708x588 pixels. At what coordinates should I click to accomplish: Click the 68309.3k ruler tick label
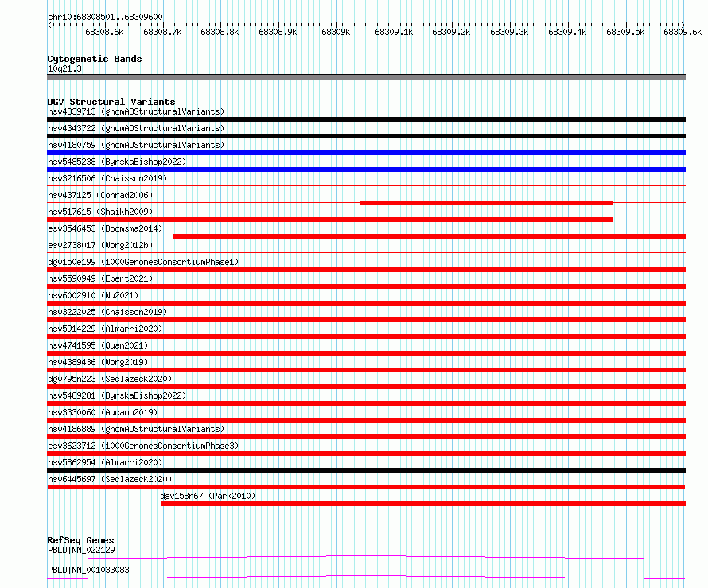pyautogui.click(x=509, y=32)
